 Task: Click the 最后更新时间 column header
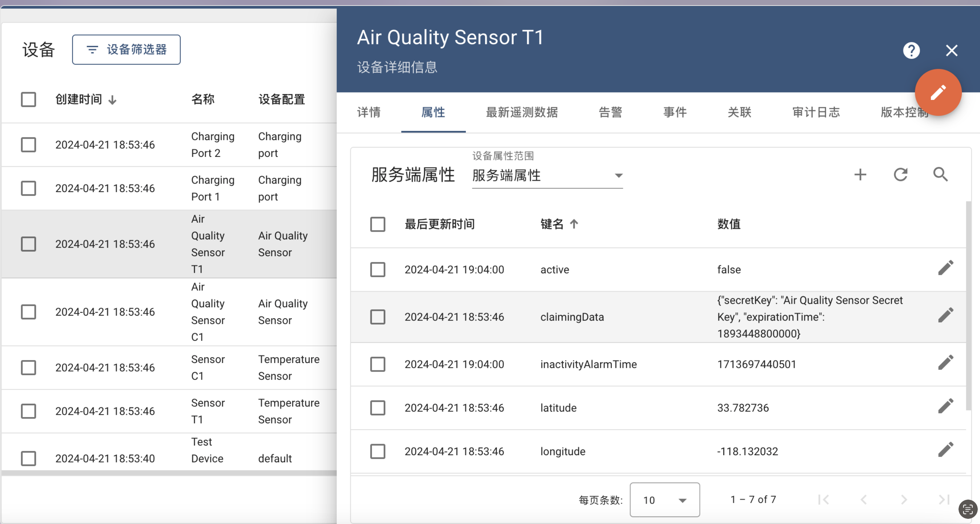(x=440, y=224)
